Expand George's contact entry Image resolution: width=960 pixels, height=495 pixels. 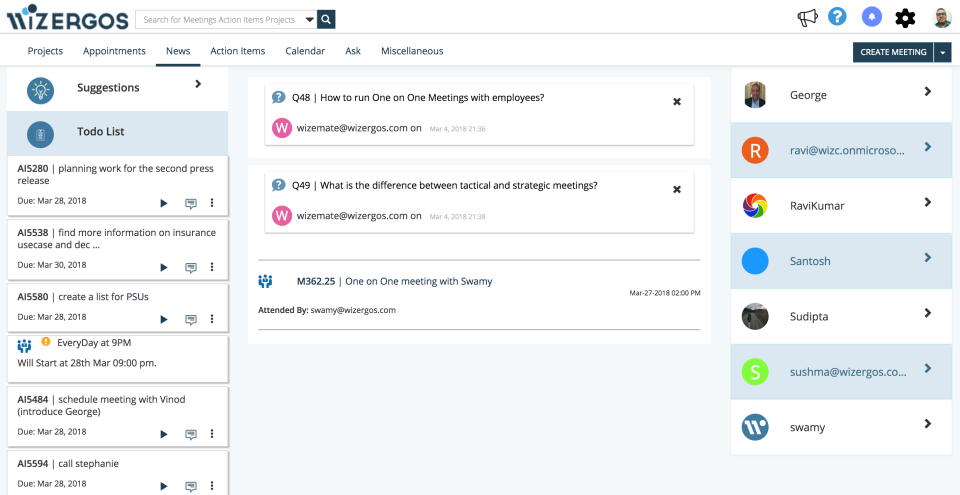click(x=927, y=92)
